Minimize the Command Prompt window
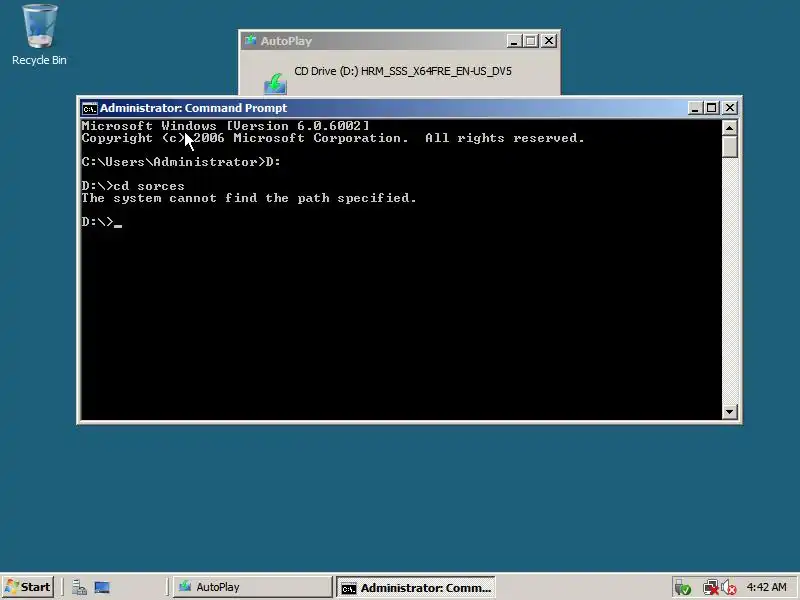 pyautogui.click(x=694, y=108)
